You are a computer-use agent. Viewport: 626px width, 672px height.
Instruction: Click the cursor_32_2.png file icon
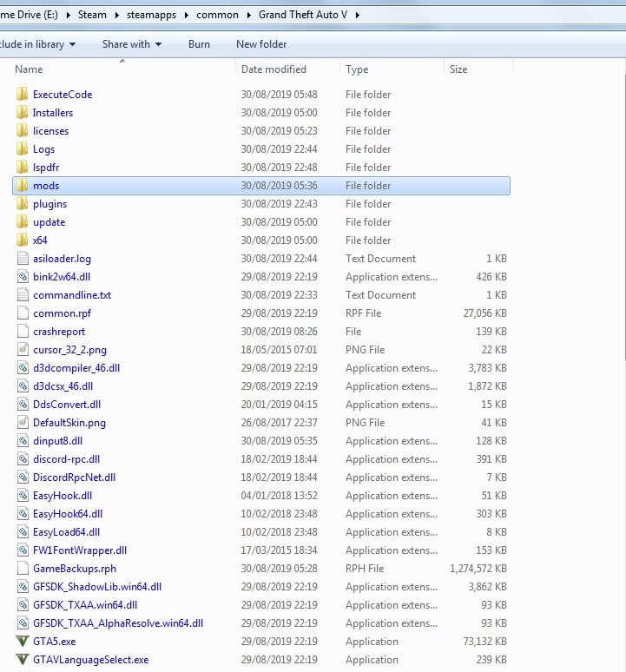[23, 350]
